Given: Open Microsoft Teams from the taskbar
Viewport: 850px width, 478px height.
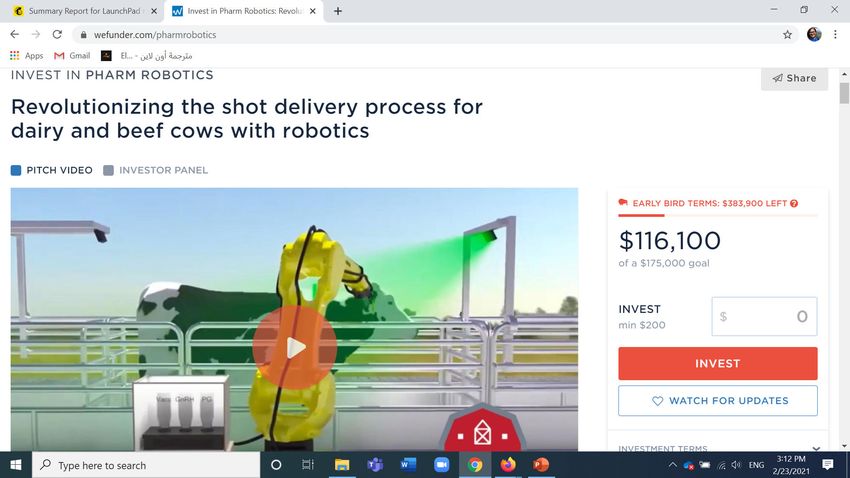Looking at the screenshot, I should click(x=375, y=465).
